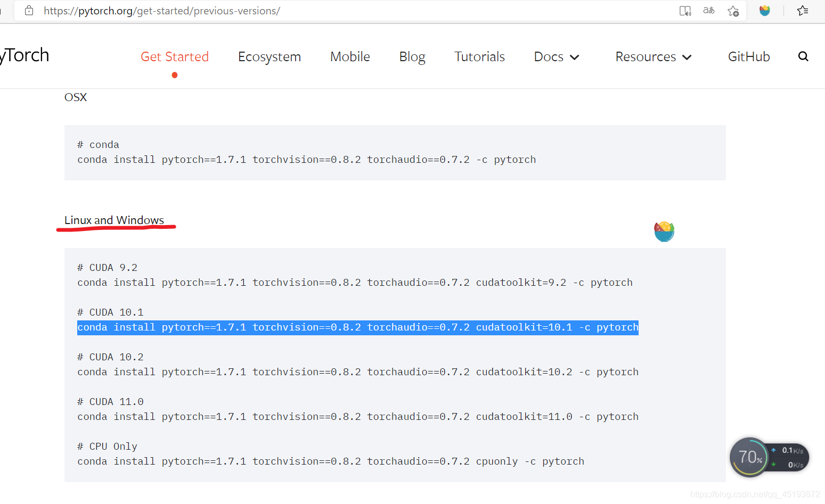Click the floating bowl icon near Linux heading
The width and height of the screenshot is (825, 504).
pyautogui.click(x=664, y=232)
